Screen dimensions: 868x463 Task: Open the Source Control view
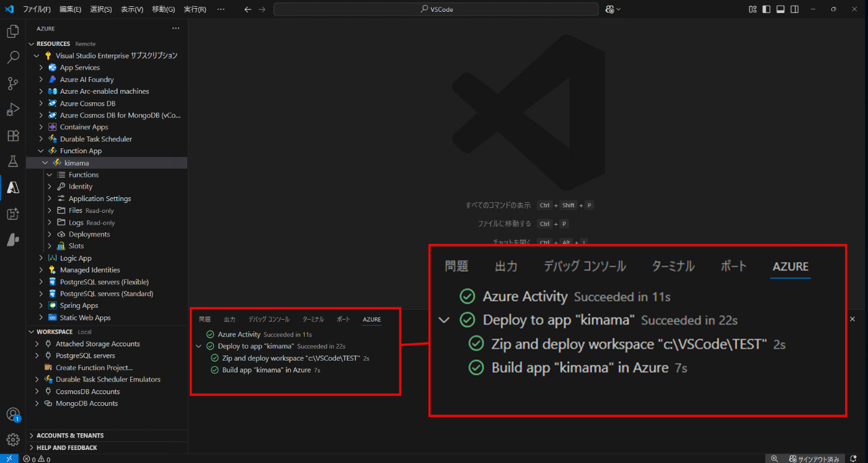(12, 84)
